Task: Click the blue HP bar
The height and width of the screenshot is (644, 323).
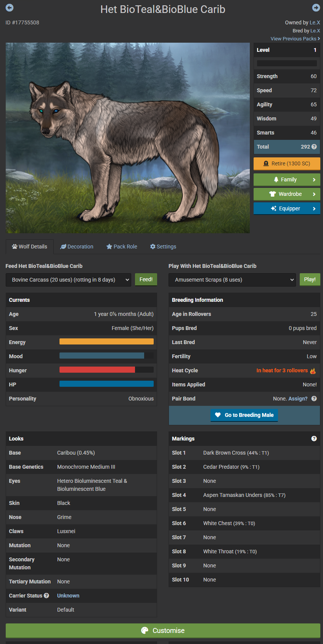Action: 106,384
